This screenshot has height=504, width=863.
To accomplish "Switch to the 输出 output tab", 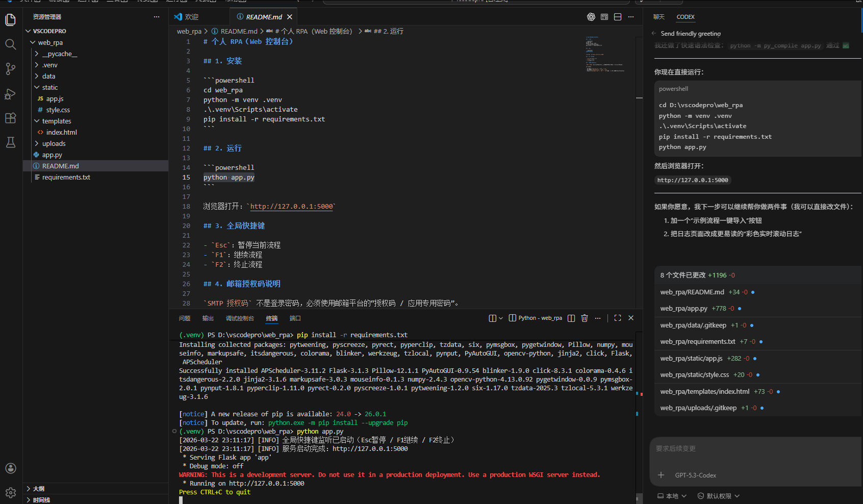I will pyautogui.click(x=208, y=318).
